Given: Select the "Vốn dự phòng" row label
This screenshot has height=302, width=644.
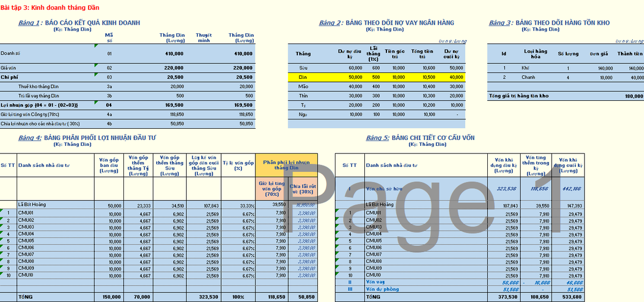Looking at the screenshot, I should pos(379,289).
